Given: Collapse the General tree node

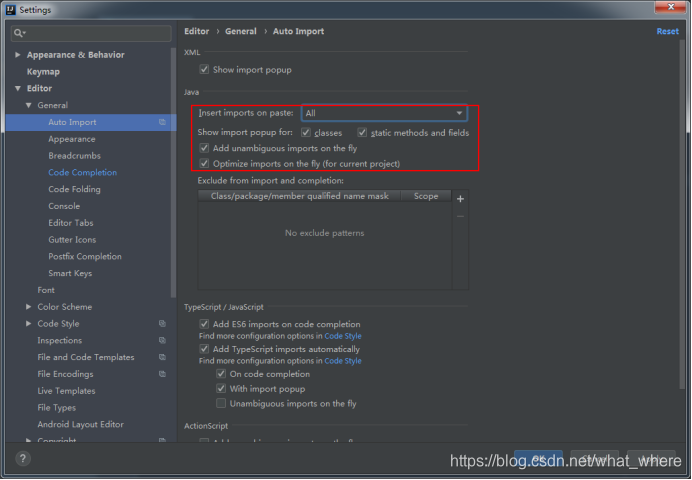Looking at the screenshot, I should pyautogui.click(x=29, y=105).
